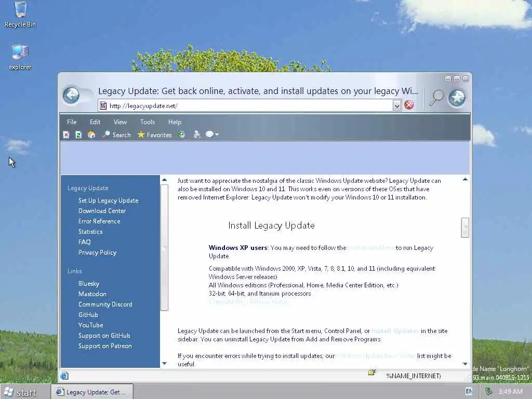Image resolution: width=532 pixels, height=399 pixels.
Task: Open the Recycle Bin desktop icon
Action: 20,15
